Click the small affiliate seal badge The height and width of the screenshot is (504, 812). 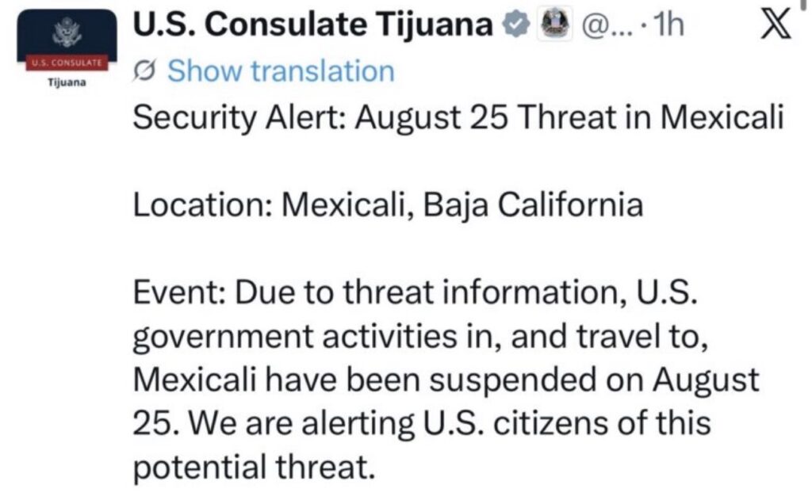point(554,25)
